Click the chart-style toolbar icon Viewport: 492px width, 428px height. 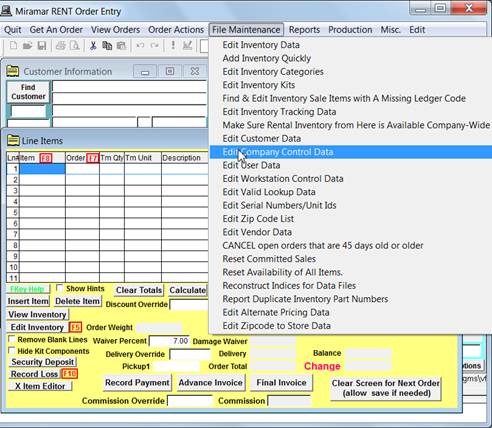pyautogui.click(x=187, y=45)
